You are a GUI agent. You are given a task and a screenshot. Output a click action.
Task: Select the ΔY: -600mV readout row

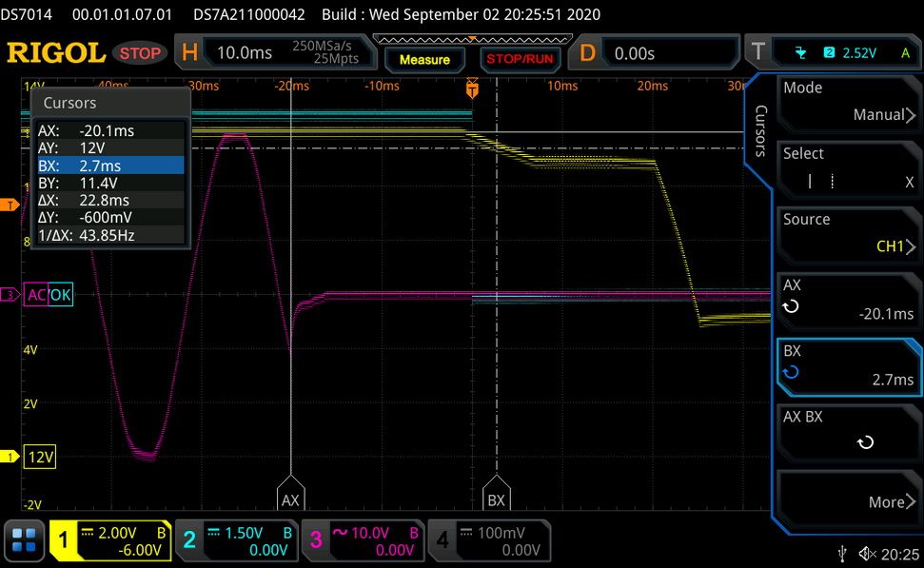110,218
